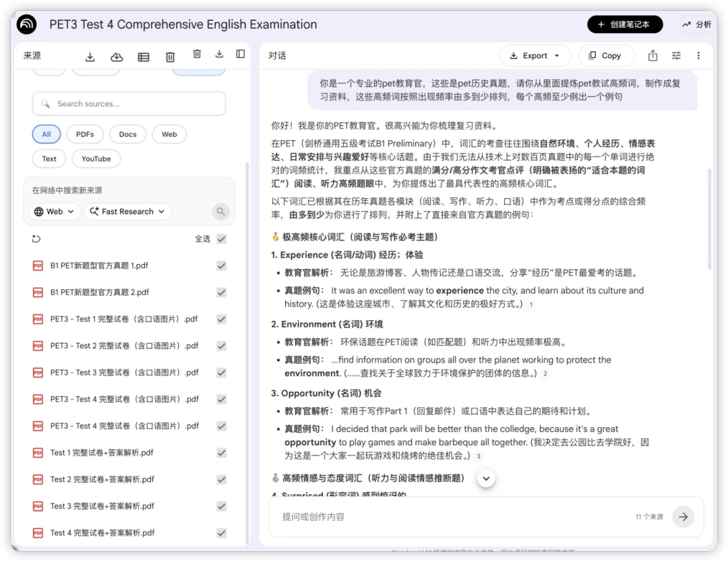
Task: Click the sources panel vertical scrollbar
Action: [x=247, y=352]
